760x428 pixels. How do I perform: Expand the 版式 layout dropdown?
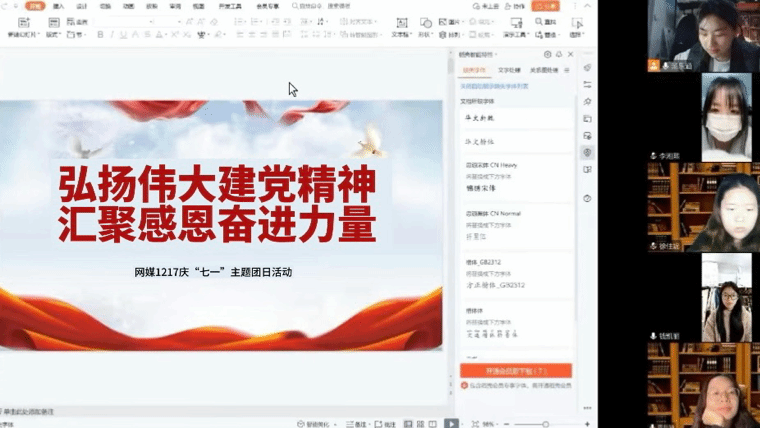pyautogui.click(x=53, y=35)
